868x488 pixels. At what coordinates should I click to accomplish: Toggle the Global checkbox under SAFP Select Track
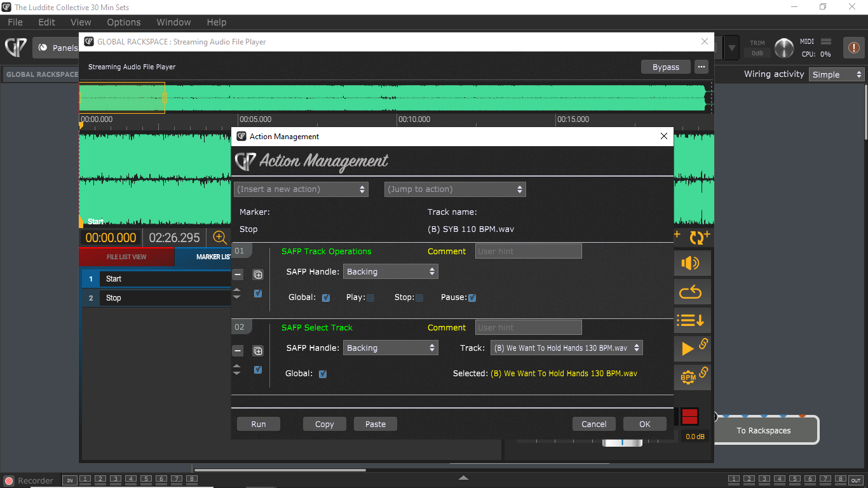[x=323, y=374]
